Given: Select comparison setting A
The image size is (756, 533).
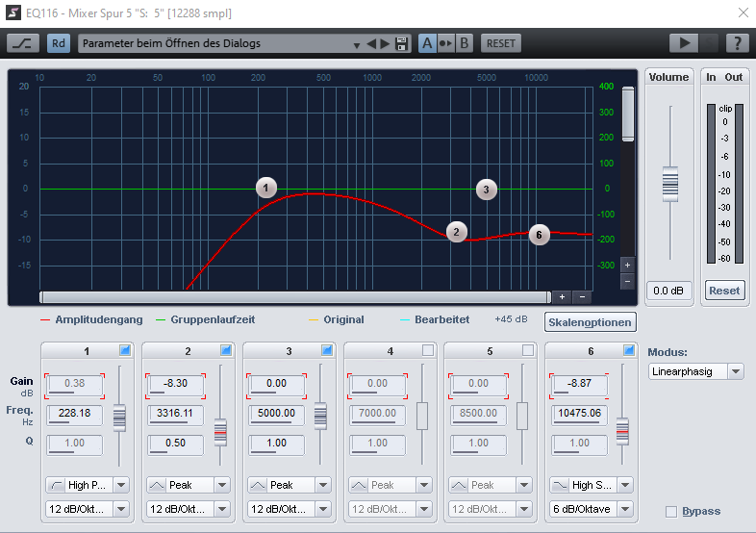Looking at the screenshot, I should click(427, 43).
